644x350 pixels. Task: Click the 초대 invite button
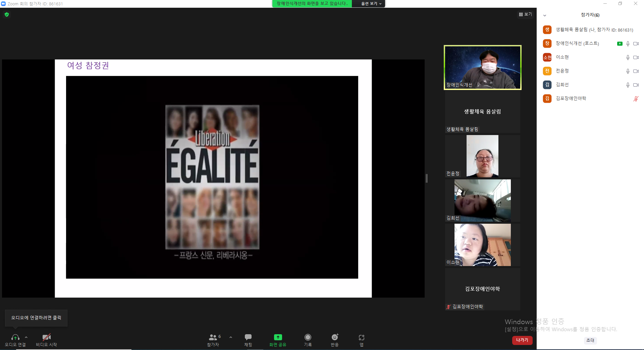point(590,340)
